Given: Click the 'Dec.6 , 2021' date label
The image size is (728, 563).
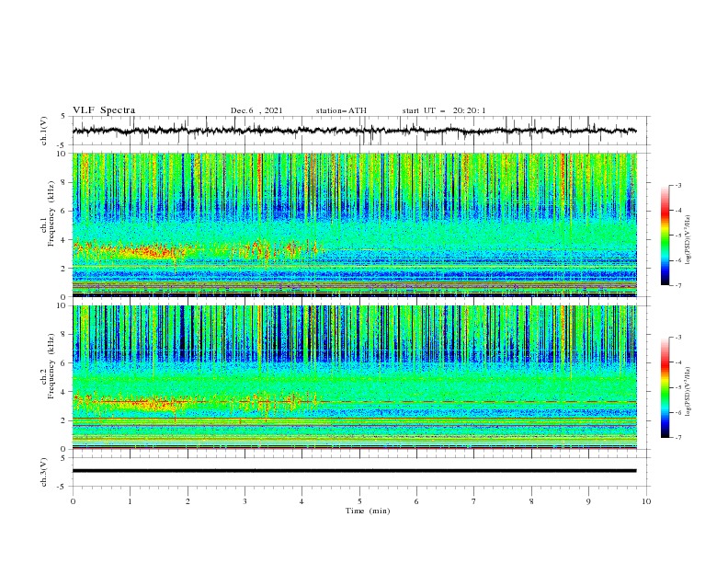Looking at the screenshot, I should coord(256,110).
